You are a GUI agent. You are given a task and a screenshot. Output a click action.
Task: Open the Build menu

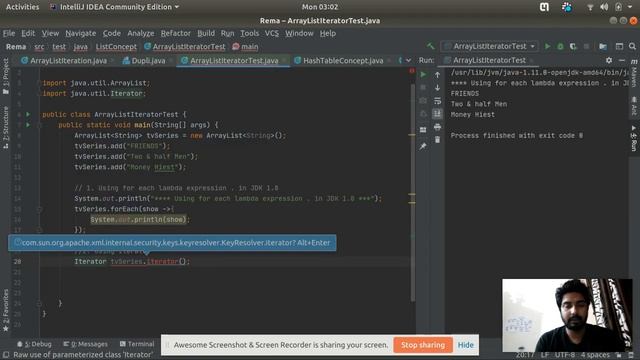pyautogui.click(x=206, y=33)
